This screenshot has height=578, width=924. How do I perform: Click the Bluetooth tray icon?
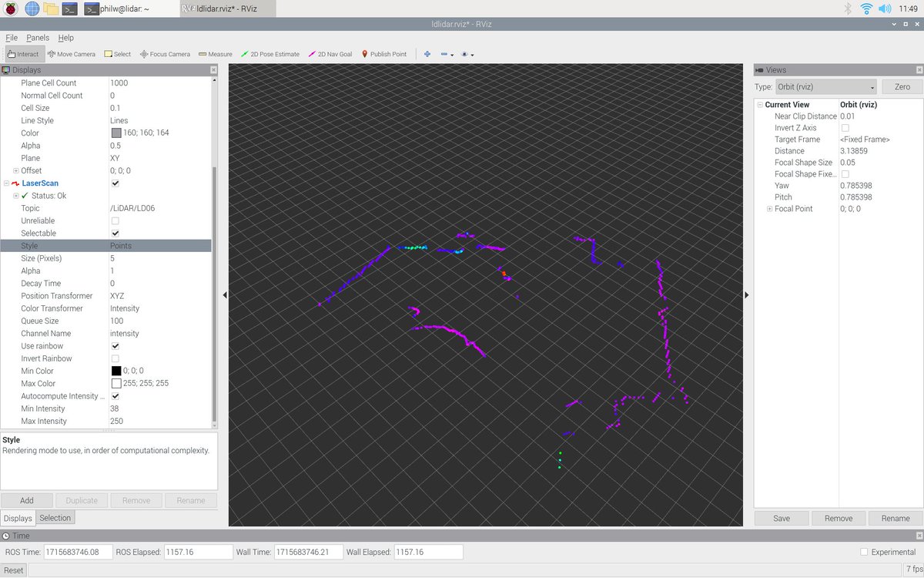click(x=848, y=8)
